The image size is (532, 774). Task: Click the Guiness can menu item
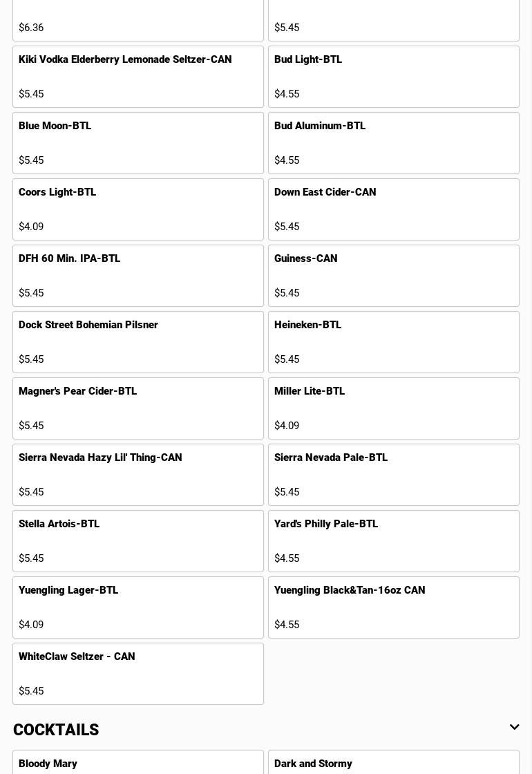394,276
